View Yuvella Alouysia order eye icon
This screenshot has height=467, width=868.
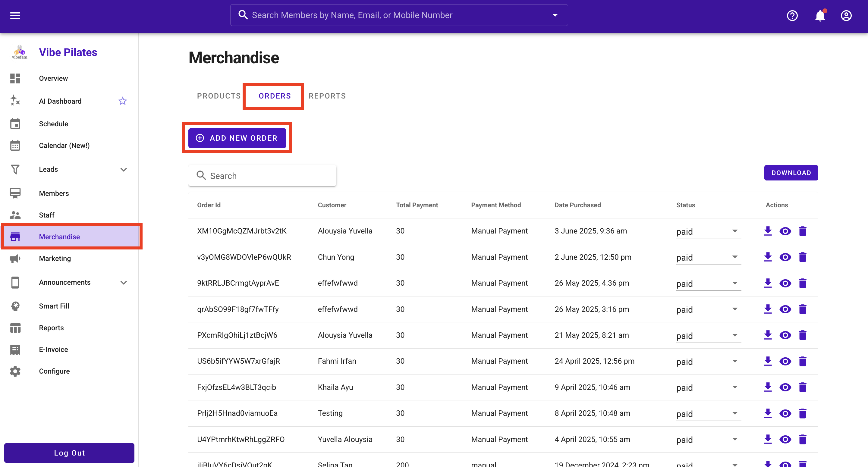785,439
